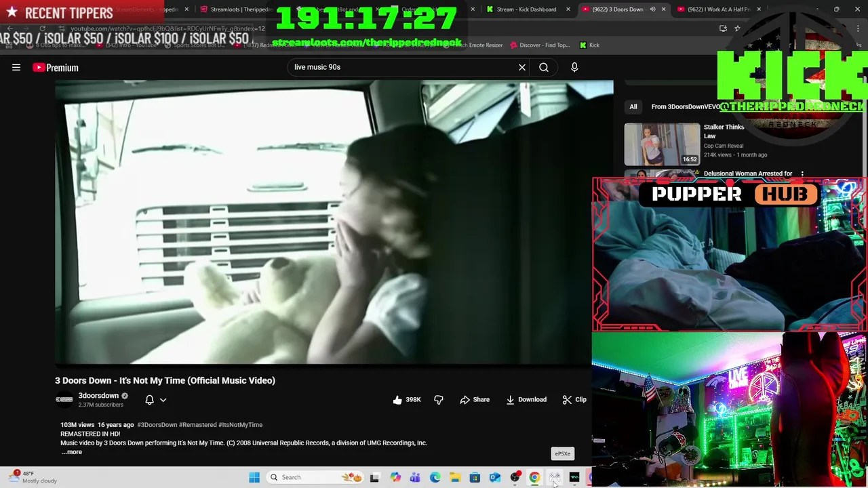868x488 pixels.
Task: Like the video with thumbs-up icon
Action: 397,400
